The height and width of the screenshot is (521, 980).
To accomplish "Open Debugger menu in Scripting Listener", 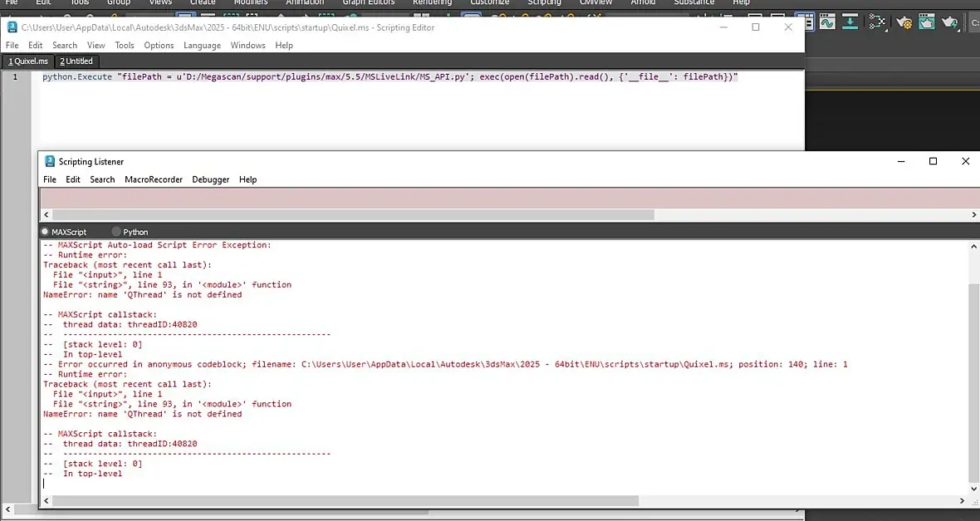I will (211, 179).
